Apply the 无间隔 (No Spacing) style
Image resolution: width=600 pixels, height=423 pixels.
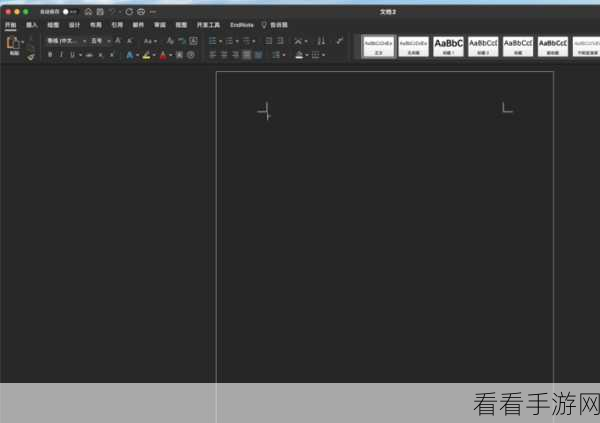(x=413, y=46)
